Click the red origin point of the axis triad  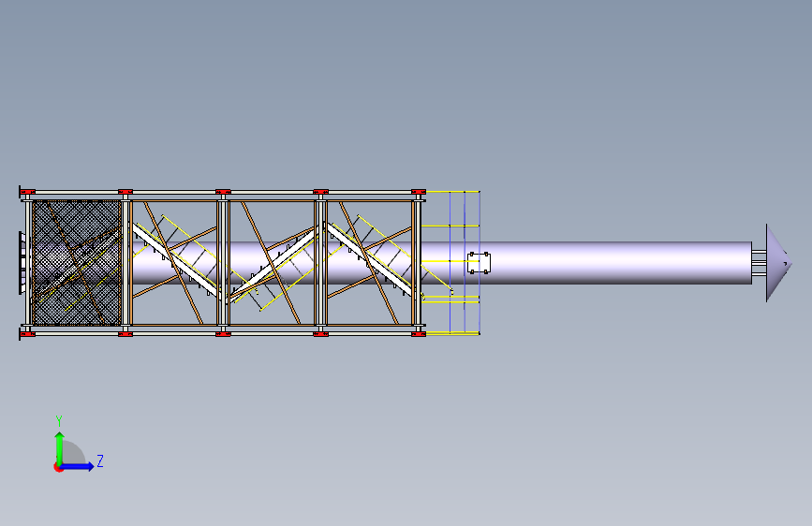58,467
